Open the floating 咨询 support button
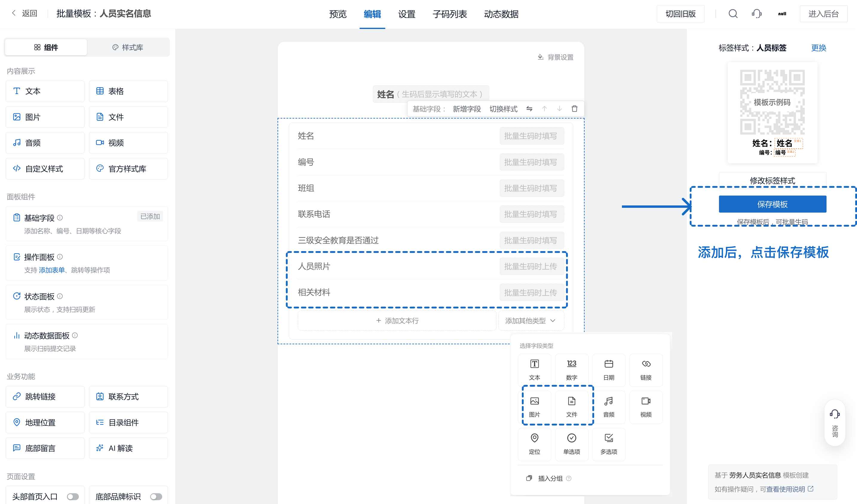This screenshot has height=504, width=857. (x=834, y=422)
